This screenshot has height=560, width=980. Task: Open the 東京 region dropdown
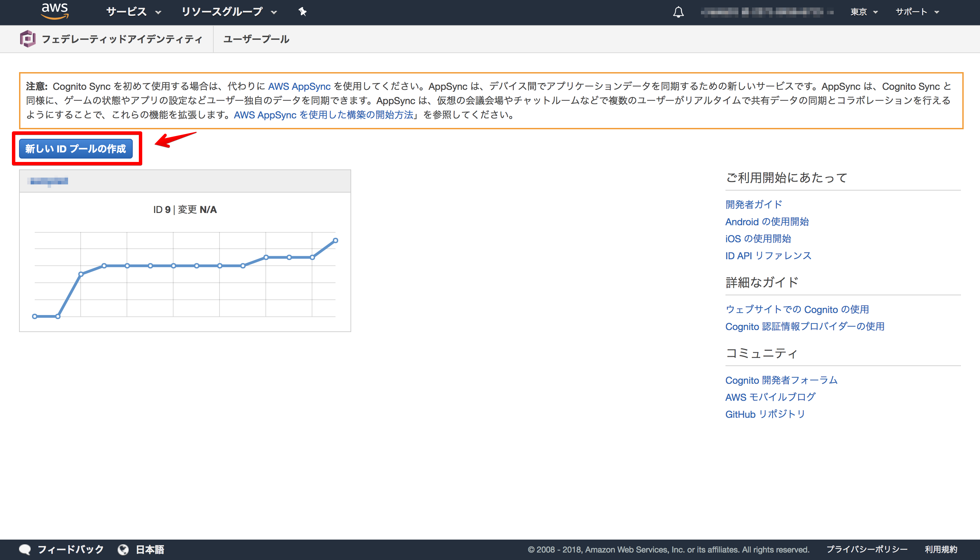tap(864, 12)
